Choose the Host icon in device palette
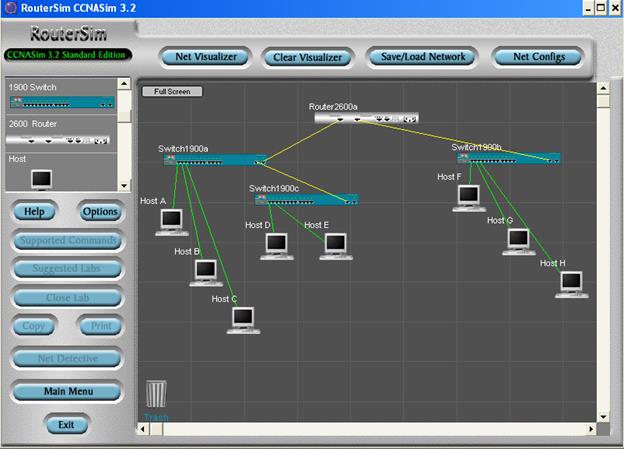624x449 pixels. [x=41, y=178]
